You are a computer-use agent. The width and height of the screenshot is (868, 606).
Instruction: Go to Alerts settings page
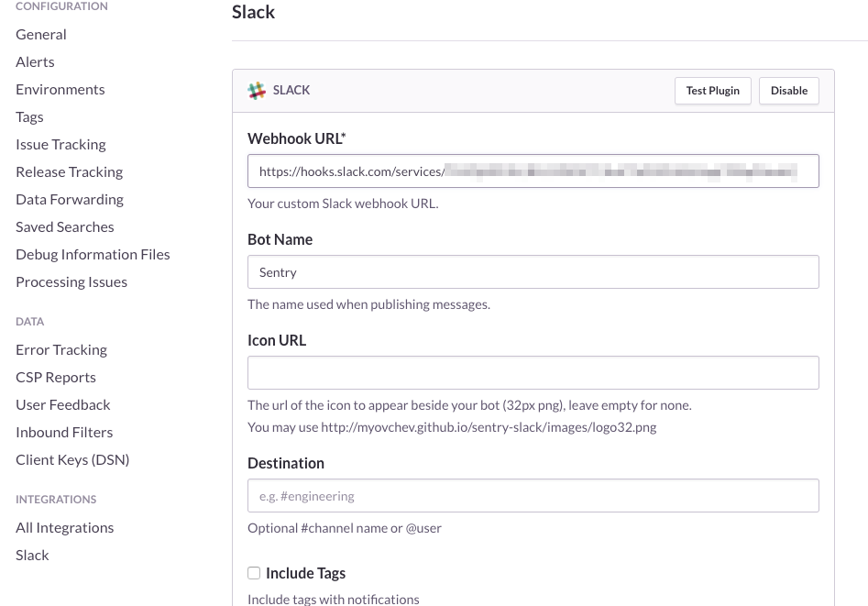click(x=35, y=61)
